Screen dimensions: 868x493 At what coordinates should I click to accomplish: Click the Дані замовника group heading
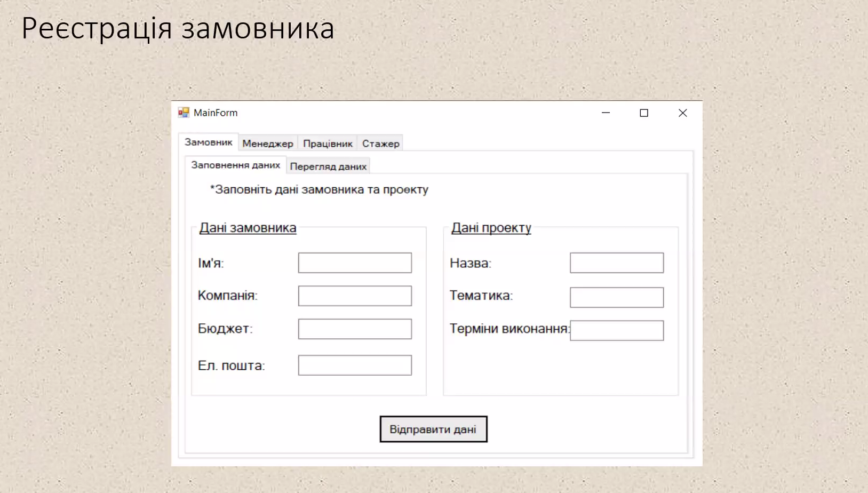coord(248,228)
